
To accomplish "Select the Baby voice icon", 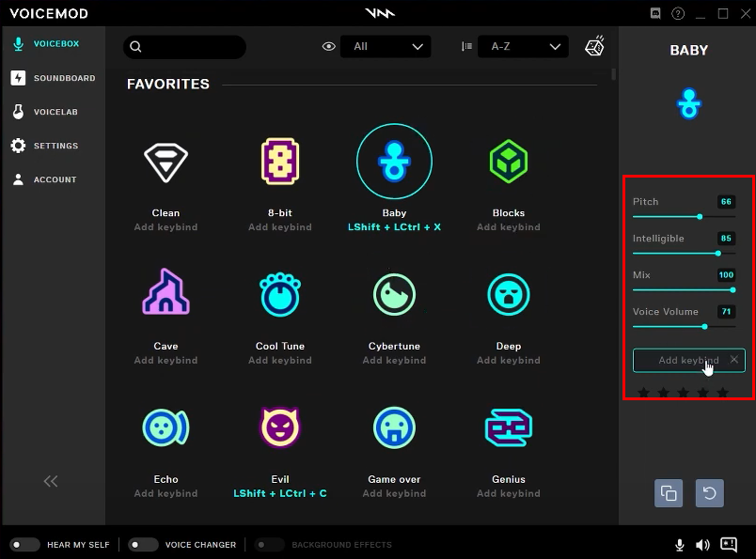I will tap(394, 161).
